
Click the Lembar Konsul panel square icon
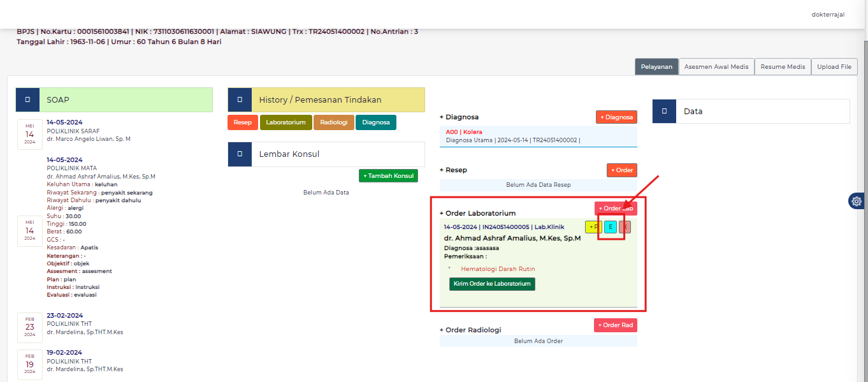point(240,154)
